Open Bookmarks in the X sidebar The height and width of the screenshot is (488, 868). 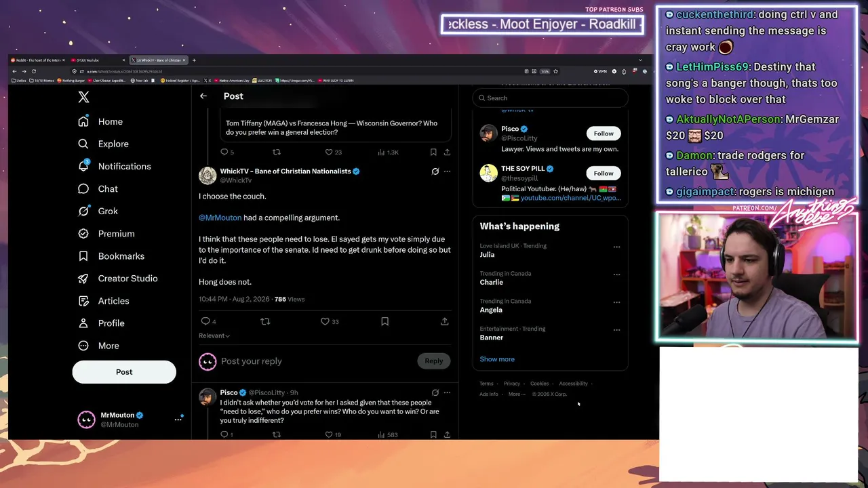click(x=111, y=256)
